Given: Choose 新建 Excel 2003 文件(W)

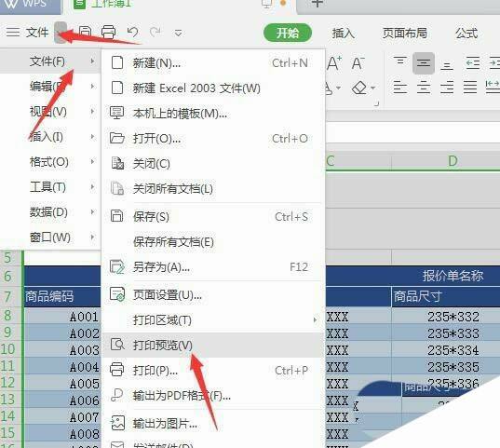Looking at the screenshot, I should [x=213, y=88].
